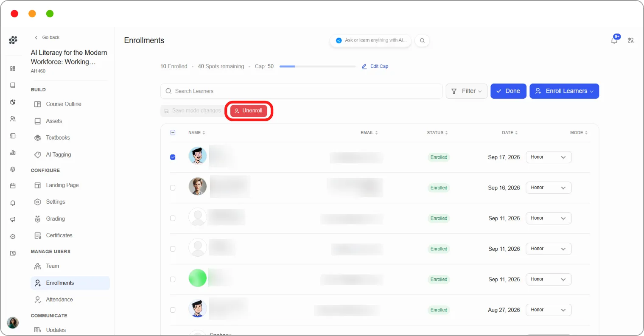Check the box beside the green avatar learner
Viewport: 644px width, 336px height.
click(173, 279)
